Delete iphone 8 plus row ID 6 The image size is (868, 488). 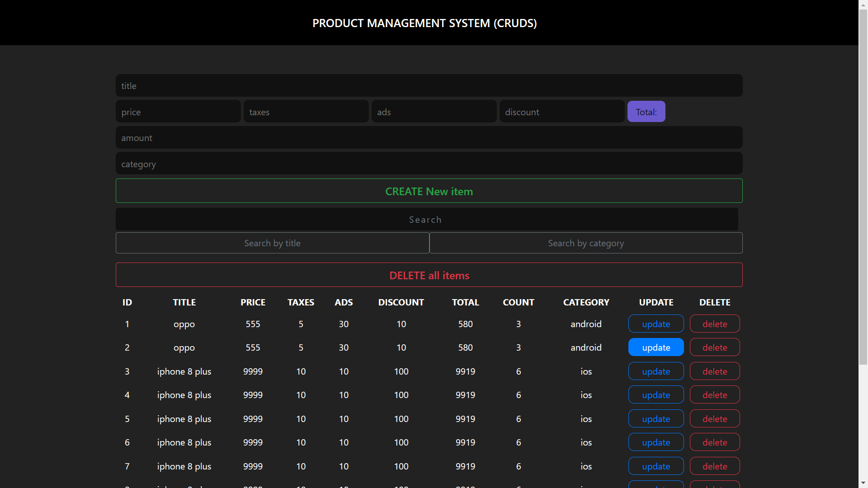(715, 442)
